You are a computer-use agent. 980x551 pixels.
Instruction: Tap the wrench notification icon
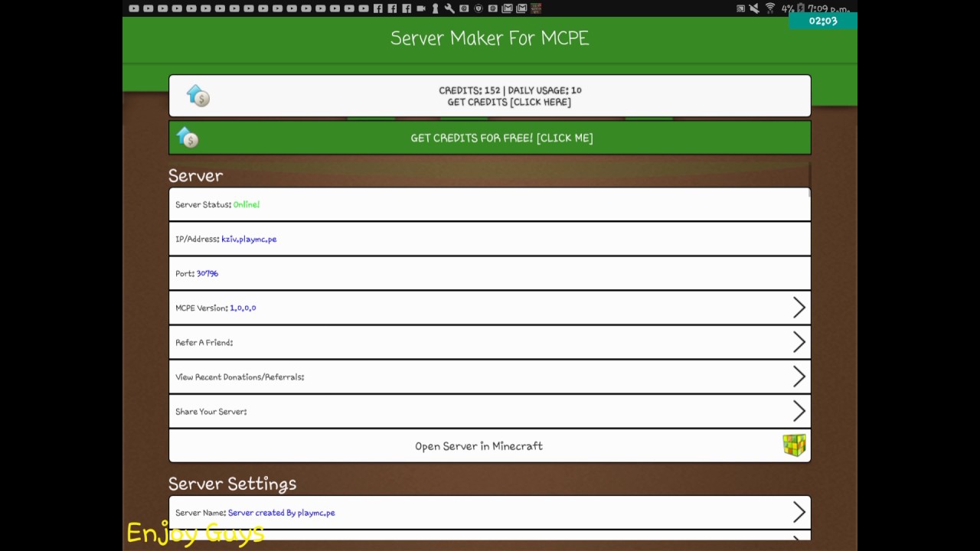pyautogui.click(x=449, y=8)
